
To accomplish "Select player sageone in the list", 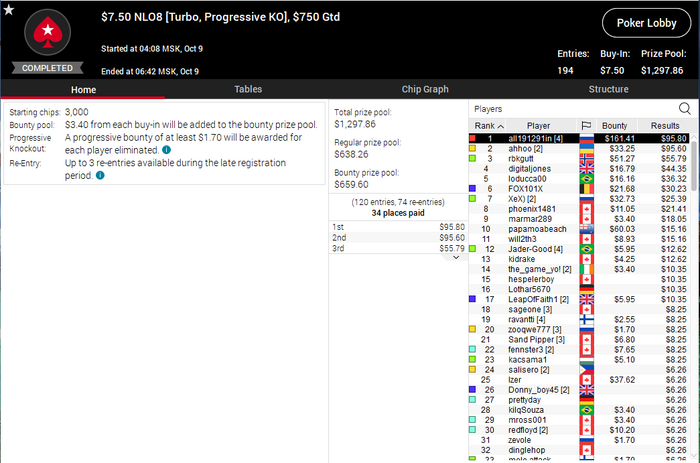I will pos(579,309).
